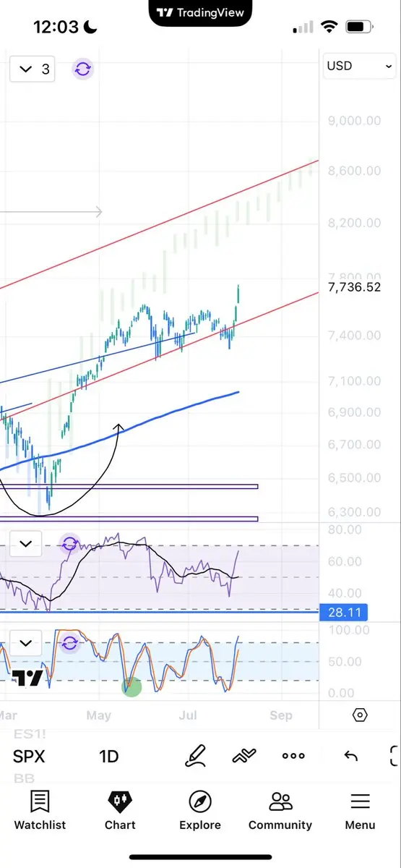Viewport: 401px width, 868px height.
Task: Open the Menu tab
Action: pyautogui.click(x=360, y=810)
